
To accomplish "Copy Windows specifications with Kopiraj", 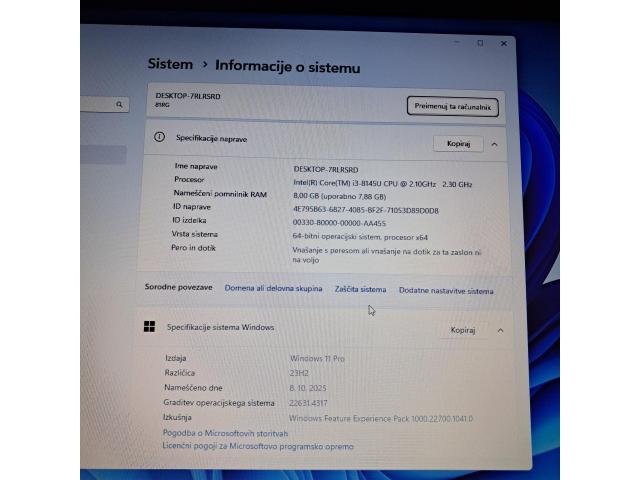I will [462, 329].
